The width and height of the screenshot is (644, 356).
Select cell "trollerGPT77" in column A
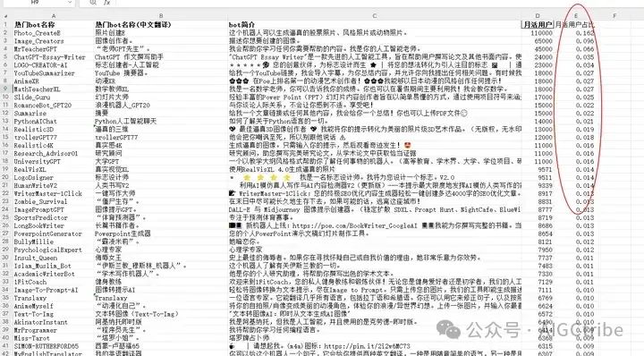35,137
